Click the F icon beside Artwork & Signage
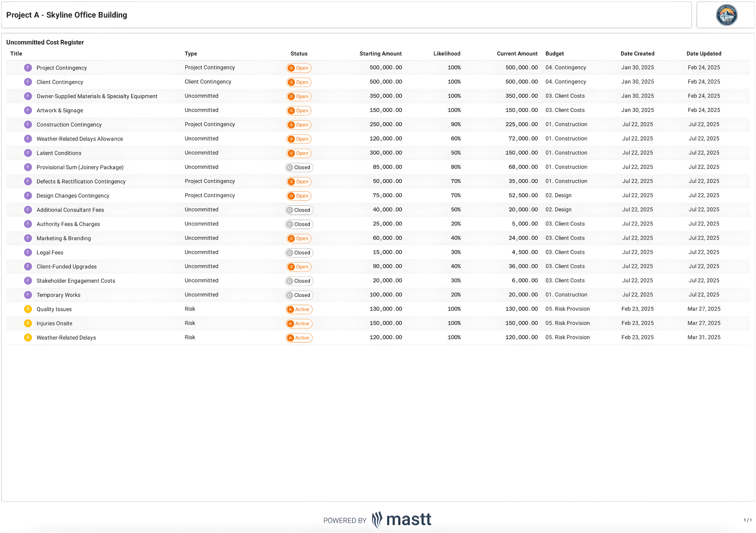This screenshot has width=756, height=533. [x=28, y=110]
